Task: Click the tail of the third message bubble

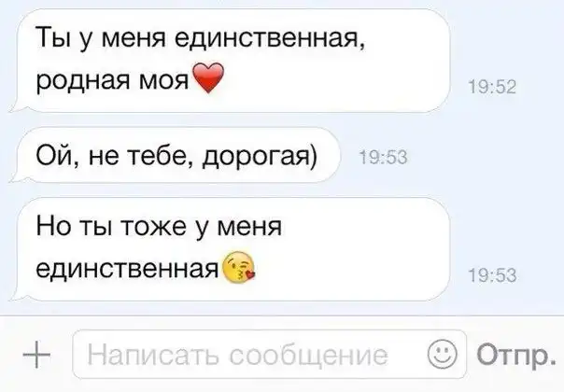Action: (15, 295)
